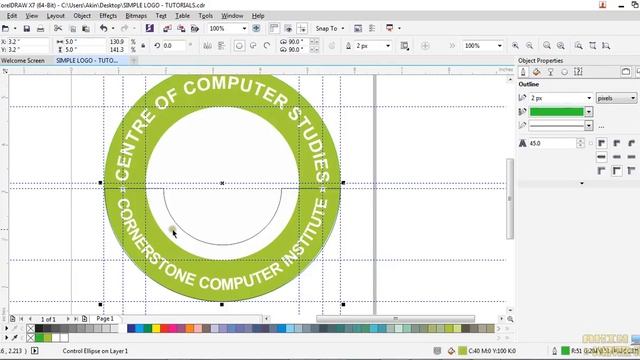Open Transparency tab in Object Properties
The image size is (640, 360).
[550, 72]
